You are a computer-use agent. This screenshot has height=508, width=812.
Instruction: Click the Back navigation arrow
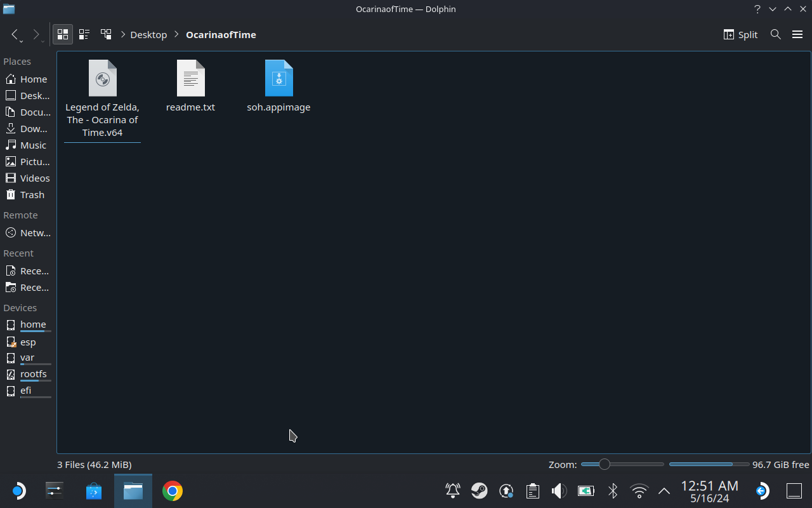point(15,34)
